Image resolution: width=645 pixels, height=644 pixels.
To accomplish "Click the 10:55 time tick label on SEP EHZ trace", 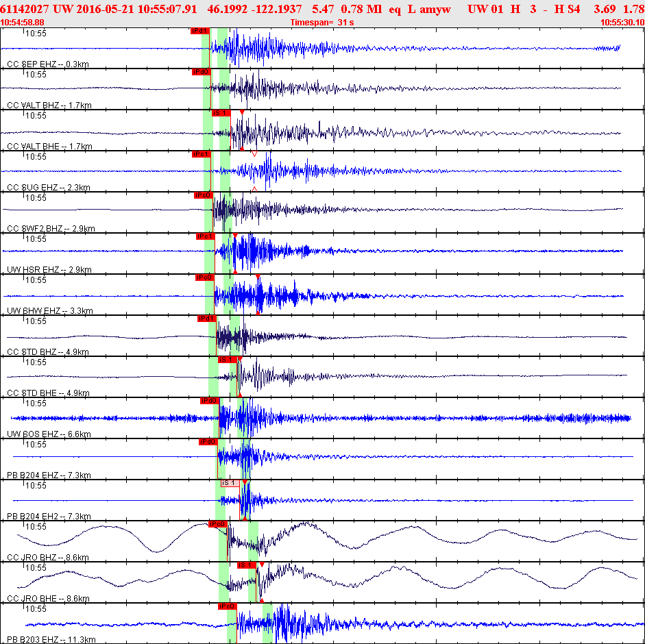I will tap(36, 34).
